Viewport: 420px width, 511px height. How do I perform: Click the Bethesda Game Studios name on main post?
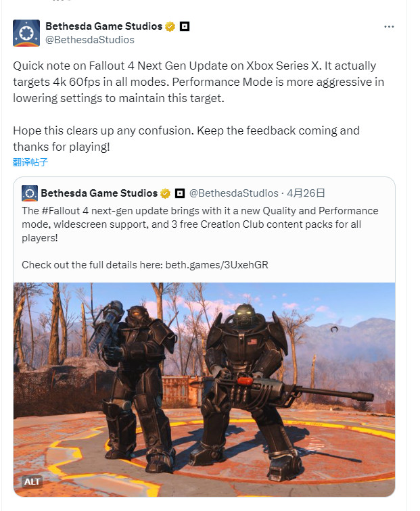click(104, 26)
